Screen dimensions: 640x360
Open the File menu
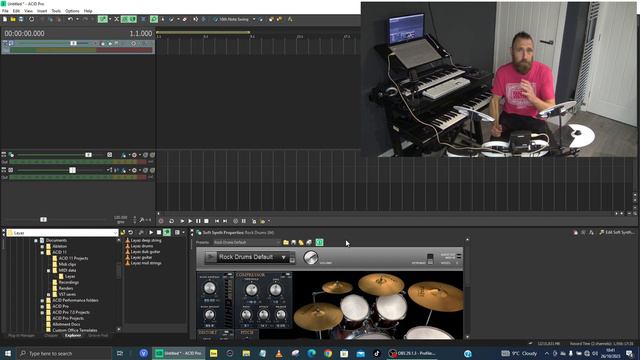pyautogui.click(x=5, y=11)
